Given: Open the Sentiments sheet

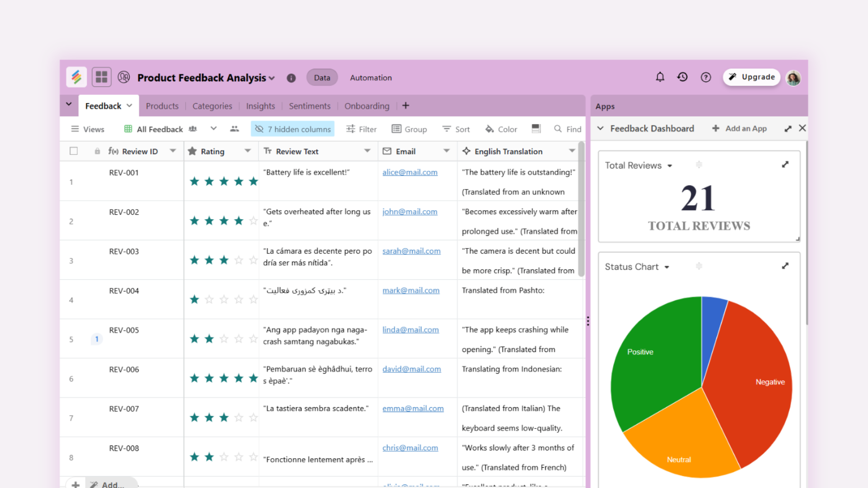Looking at the screenshot, I should click(310, 106).
